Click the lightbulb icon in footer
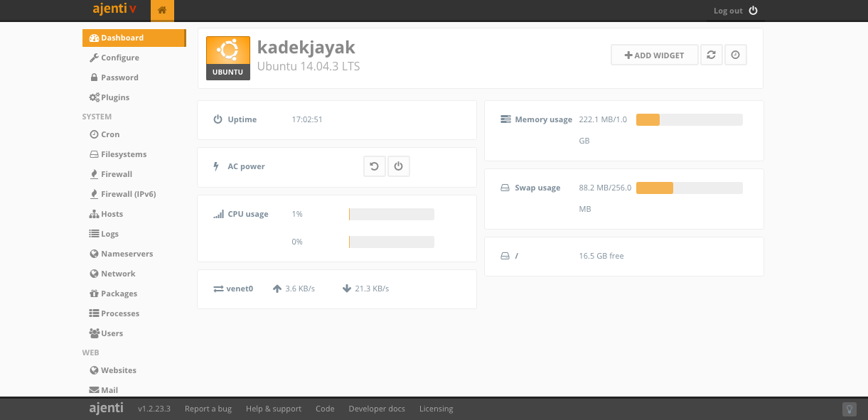The width and height of the screenshot is (868, 420). (x=849, y=409)
